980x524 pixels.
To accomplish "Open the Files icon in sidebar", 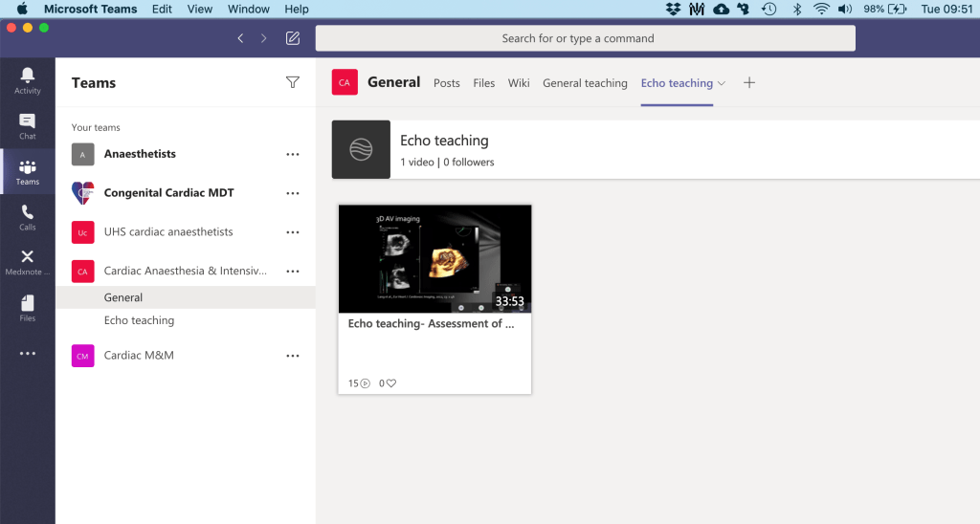I will click(x=27, y=308).
